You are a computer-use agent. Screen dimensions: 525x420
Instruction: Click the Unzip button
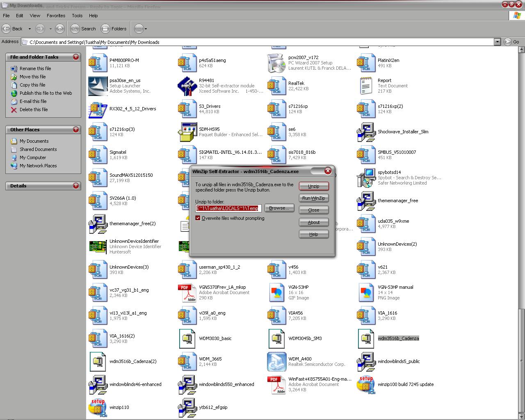[x=314, y=186]
